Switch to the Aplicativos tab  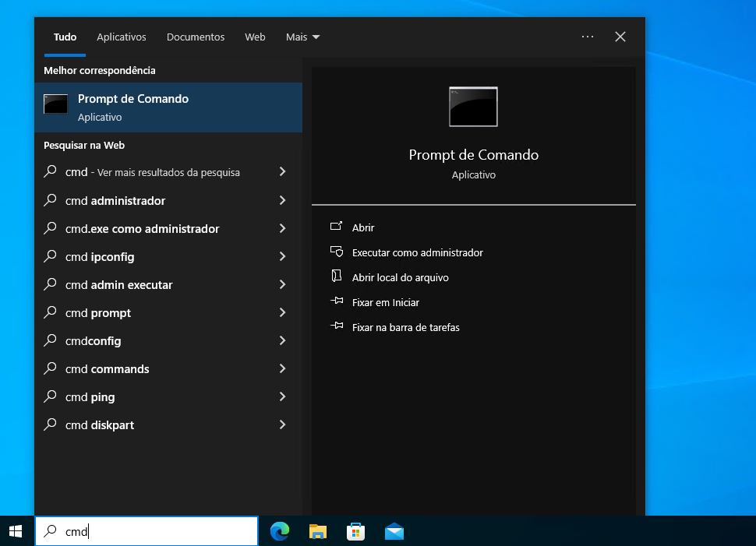tap(122, 37)
